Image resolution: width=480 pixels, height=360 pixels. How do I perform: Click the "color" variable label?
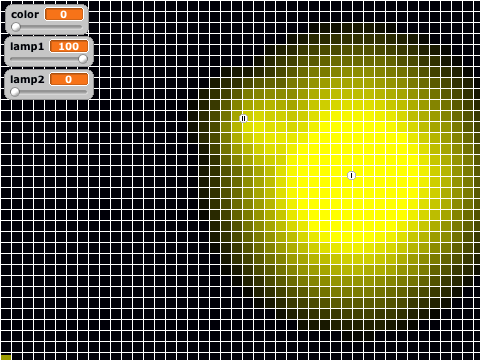click(25, 15)
